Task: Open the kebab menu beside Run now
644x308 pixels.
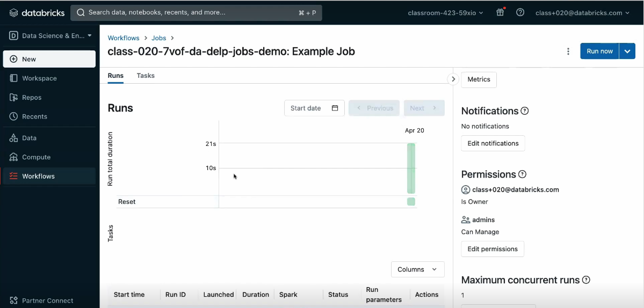Action: pyautogui.click(x=568, y=52)
